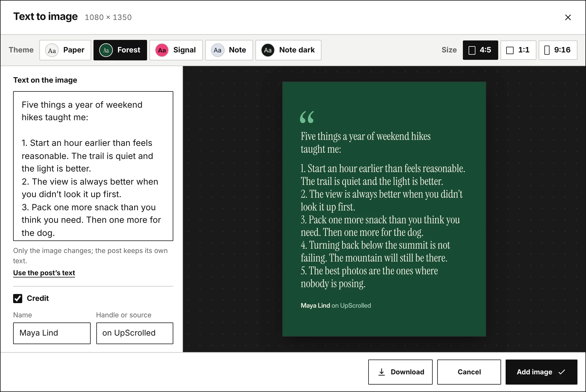Click "Maya Lind on UpScrolled" credit in preview
This screenshot has height=392, width=586.
click(x=336, y=305)
